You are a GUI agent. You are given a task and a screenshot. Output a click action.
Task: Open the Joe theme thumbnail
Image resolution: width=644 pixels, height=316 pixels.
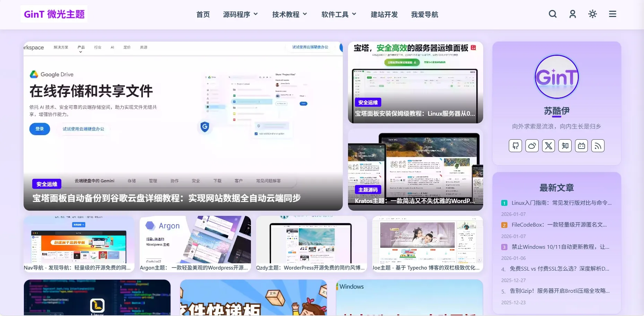coord(427,239)
